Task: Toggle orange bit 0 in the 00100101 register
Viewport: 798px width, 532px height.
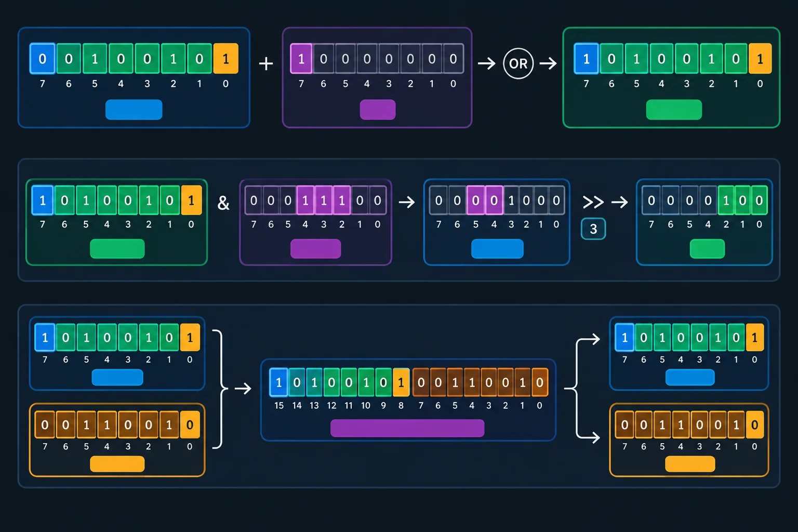Action: [225, 59]
